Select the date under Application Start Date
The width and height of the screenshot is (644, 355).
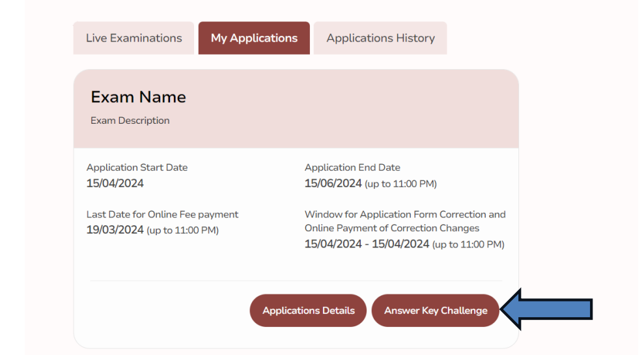[x=115, y=183]
